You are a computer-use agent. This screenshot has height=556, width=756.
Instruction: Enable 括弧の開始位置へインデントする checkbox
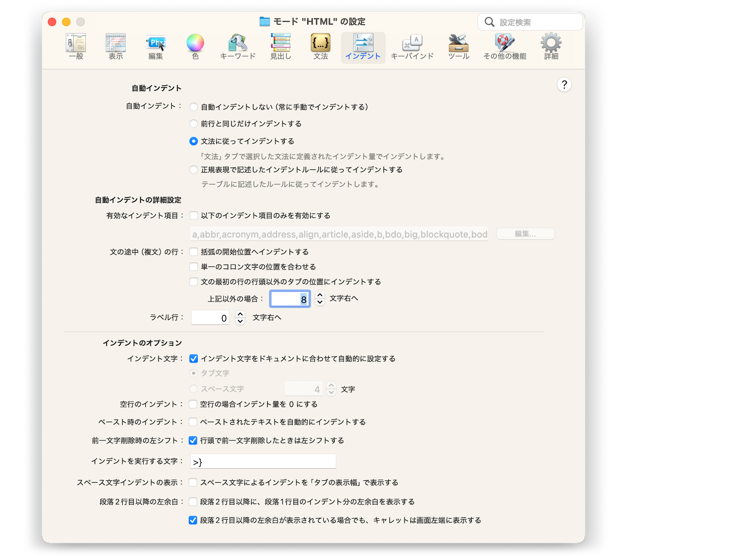pos(194,252)
